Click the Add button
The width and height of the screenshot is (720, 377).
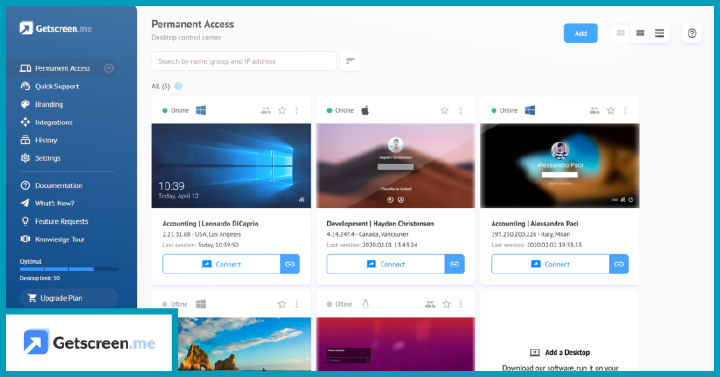coord(580,33)
